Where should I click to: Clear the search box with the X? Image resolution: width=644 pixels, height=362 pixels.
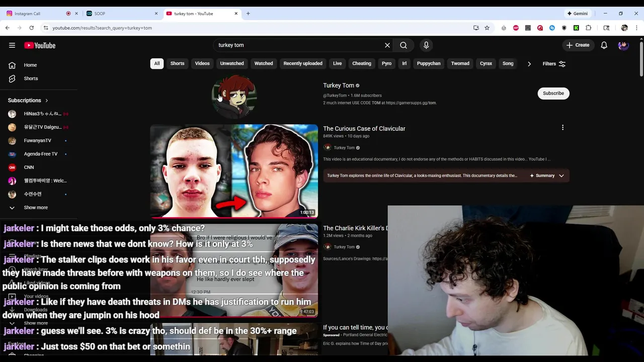pyautogui.click(x=387, y=45)
